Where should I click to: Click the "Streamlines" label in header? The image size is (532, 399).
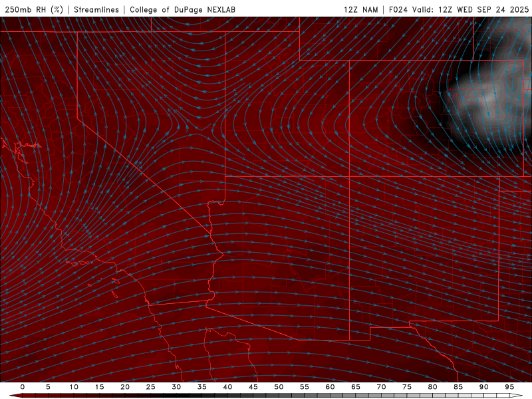click(x=96, y=9)
